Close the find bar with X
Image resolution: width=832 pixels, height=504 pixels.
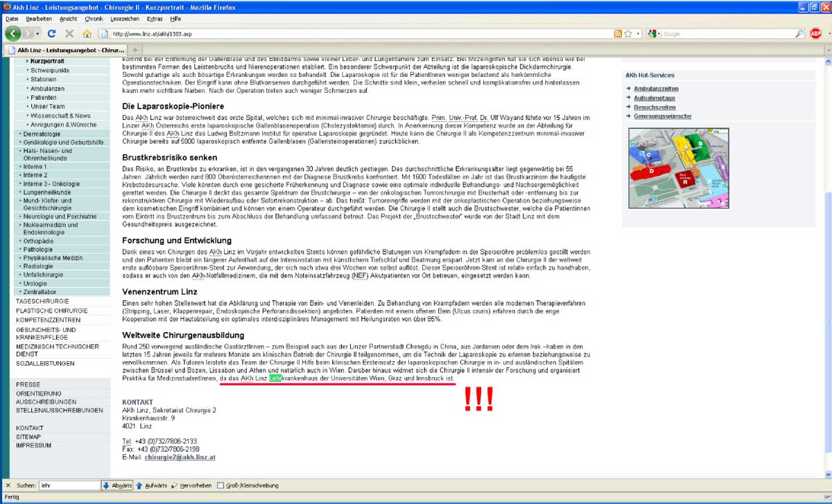(8, 485)
